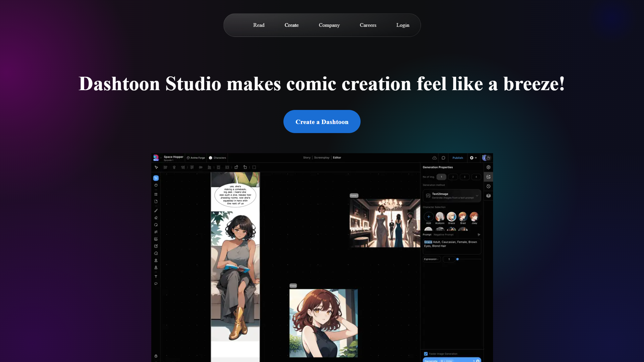Select the Joey character avatar
Image resolution: width=644 pixels, height=362 pixels.
click(x=474, y=217)
